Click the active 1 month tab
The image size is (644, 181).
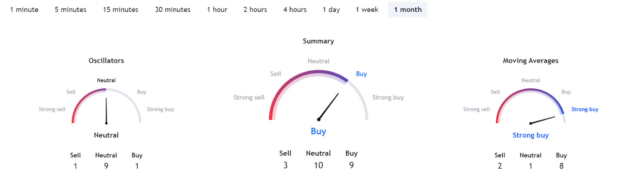pyautogui.click(x=408, y=10)
